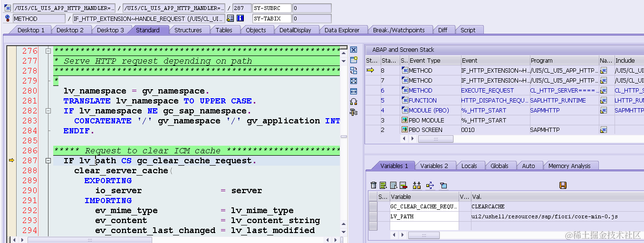Click the filter-style icon in variables toolbar

(x=443, y=186)
